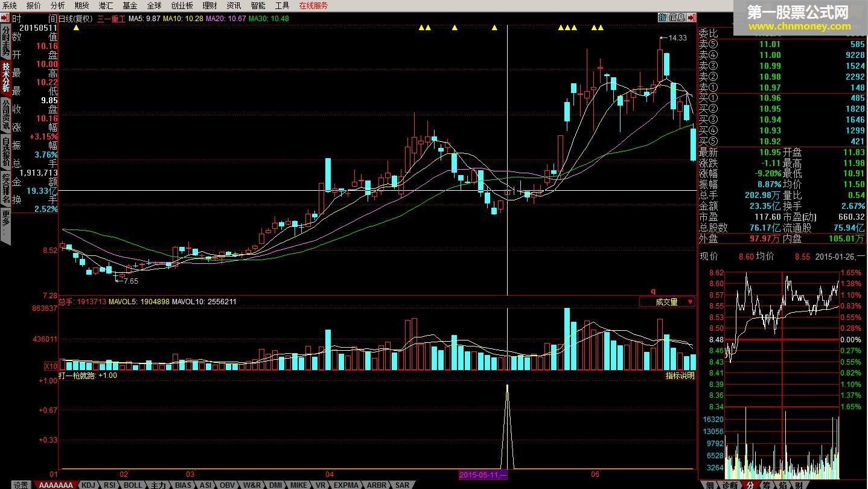The image size is (868, 489).
Task: Select the BOLL indicator tab
Action: [133, 485]
